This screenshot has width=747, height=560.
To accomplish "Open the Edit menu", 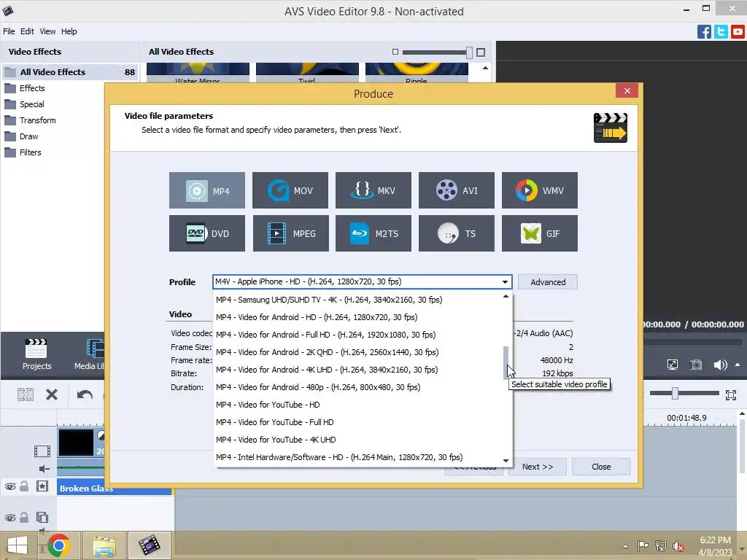I will pos(27,31).
